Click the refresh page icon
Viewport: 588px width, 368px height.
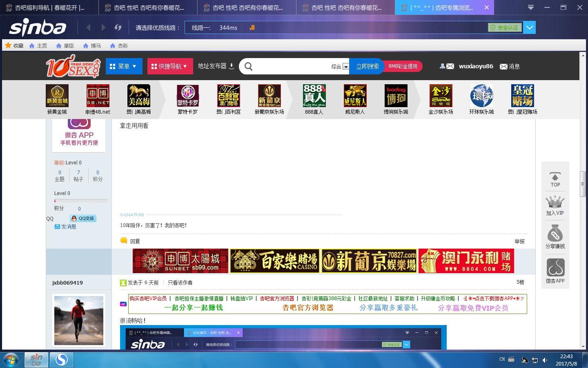(118, 27)
